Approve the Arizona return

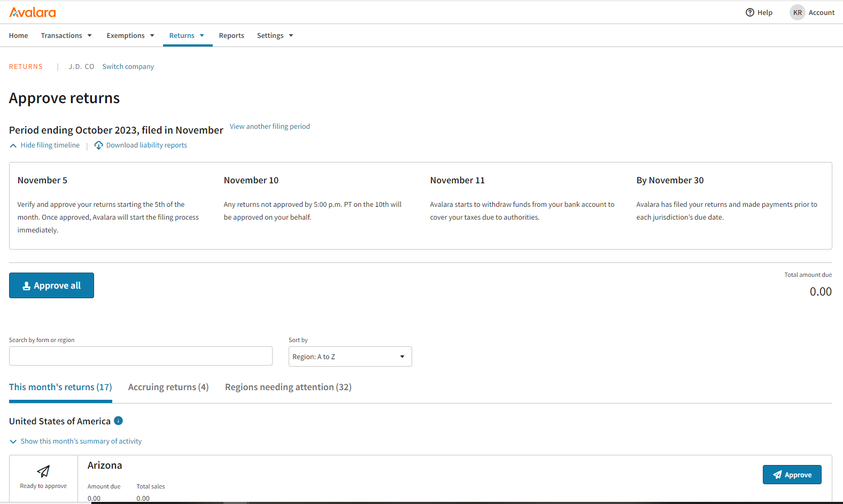pos(792,475)
